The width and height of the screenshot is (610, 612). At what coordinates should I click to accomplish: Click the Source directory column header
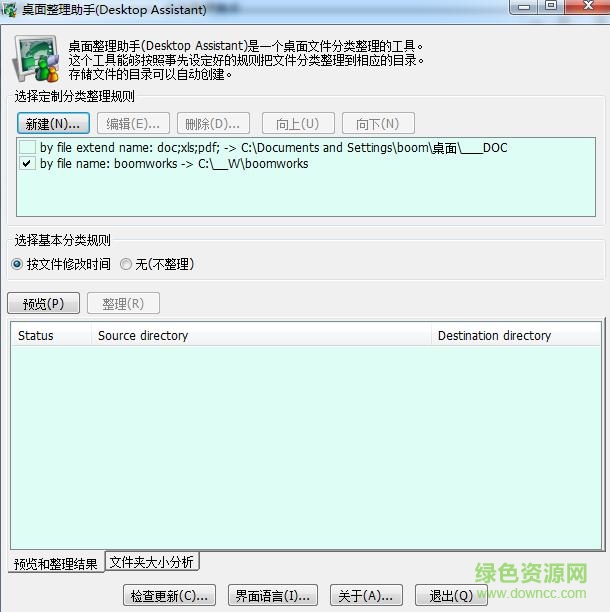[261, 335]
